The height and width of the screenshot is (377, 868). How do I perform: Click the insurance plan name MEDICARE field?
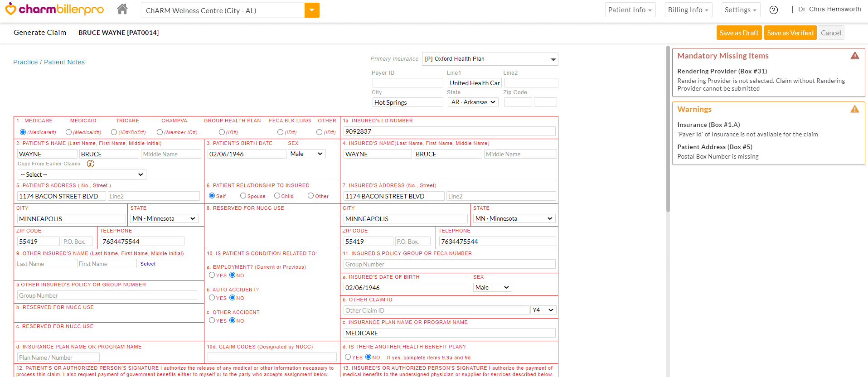449,333
